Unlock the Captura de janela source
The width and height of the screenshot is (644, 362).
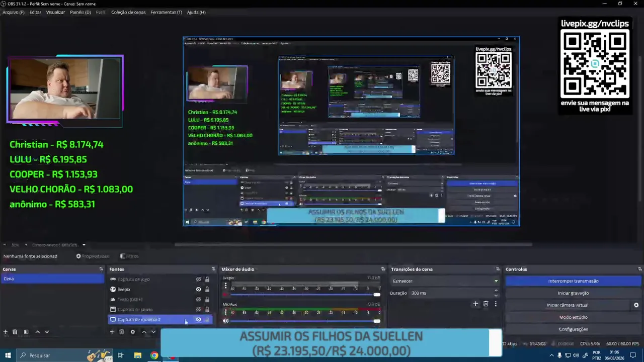pos(207,310)
